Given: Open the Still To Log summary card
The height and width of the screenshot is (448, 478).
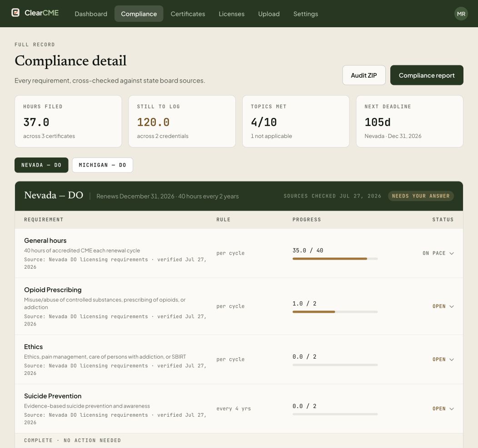Looking at the screenshot, I should [x=182, y=121].
